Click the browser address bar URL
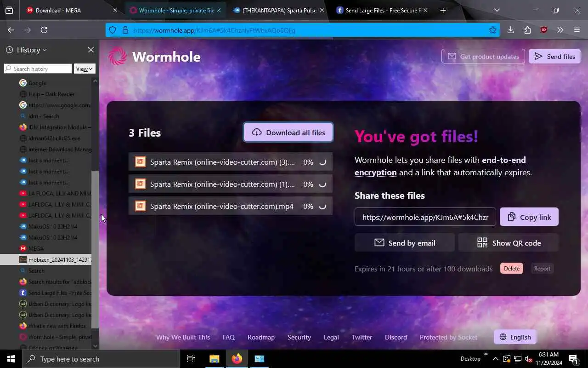The image size is (588, 368). [x=303, y=30]
